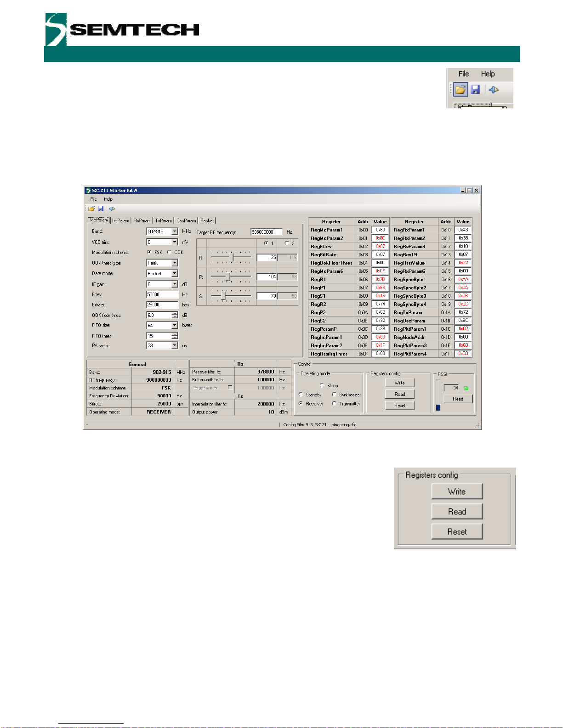
Task: Click Reset in the Control panel's Registers config
Action: pos(400,406)
